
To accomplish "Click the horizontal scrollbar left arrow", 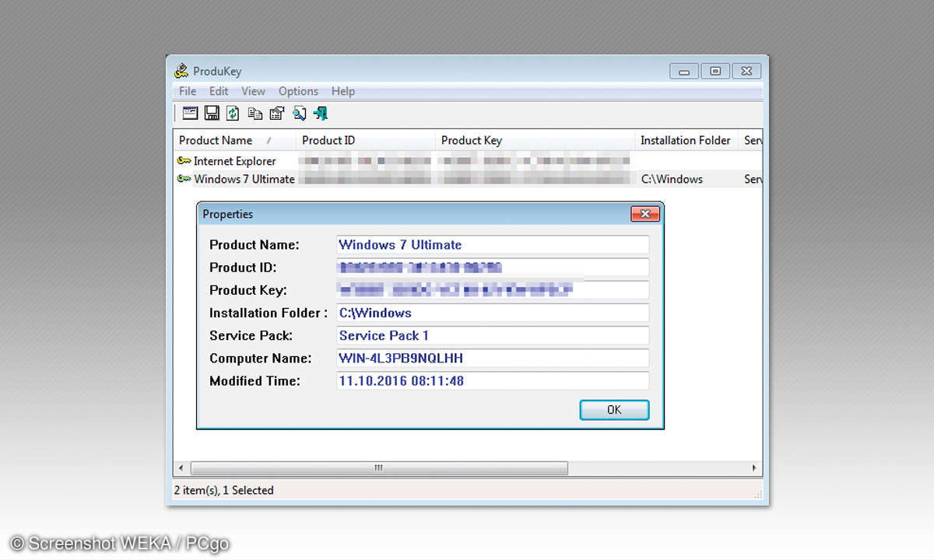I will pyautogui.click(x=181, y=468).
